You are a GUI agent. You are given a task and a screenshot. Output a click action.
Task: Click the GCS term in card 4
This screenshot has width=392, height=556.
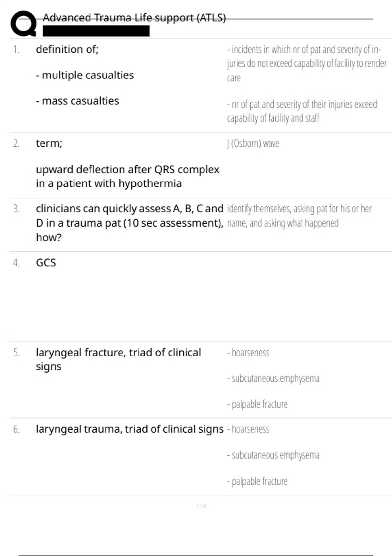coord(46,263)
